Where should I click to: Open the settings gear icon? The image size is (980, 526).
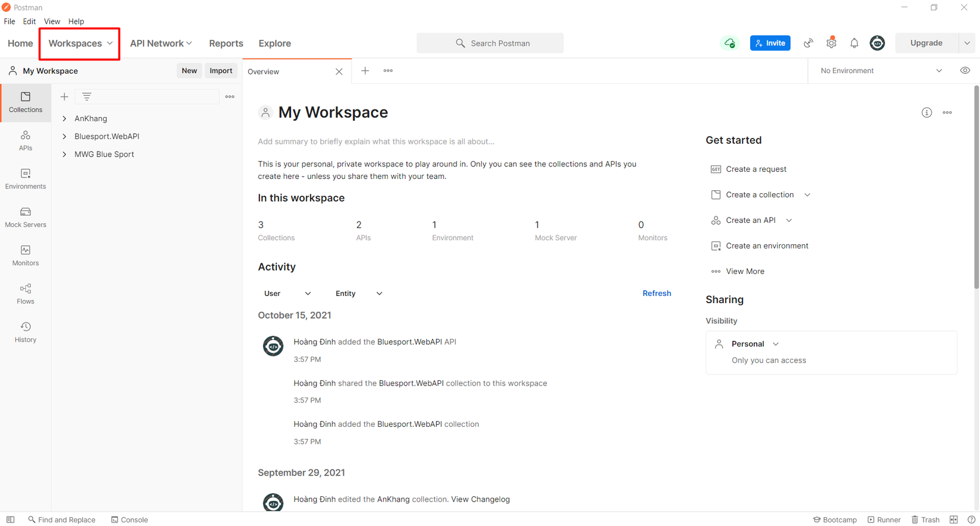pos(832,43)
